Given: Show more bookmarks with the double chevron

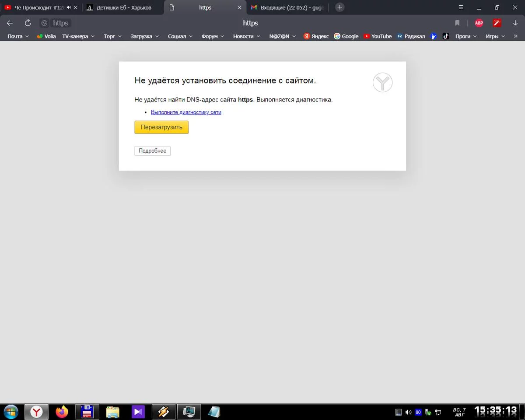Looking at the screenshot, I should (515, 36).
